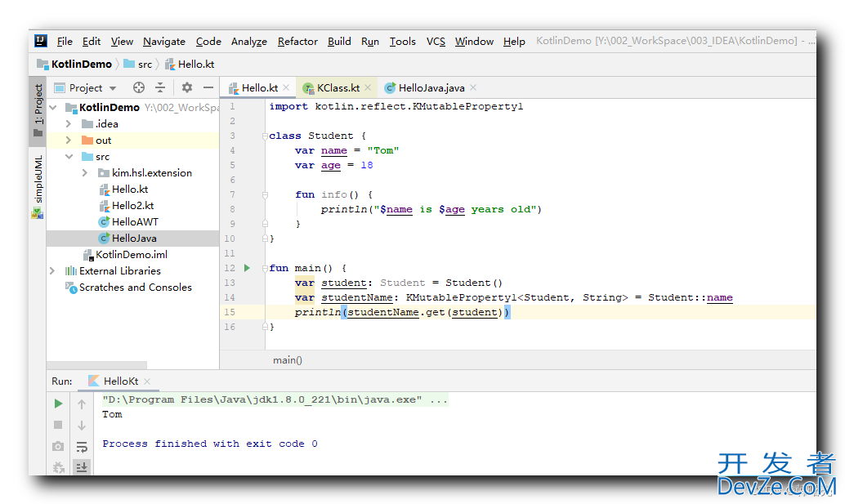Viewport: 845px width, 504px height.
Task: Run main() using gutter green arrow
Action: 247,268
